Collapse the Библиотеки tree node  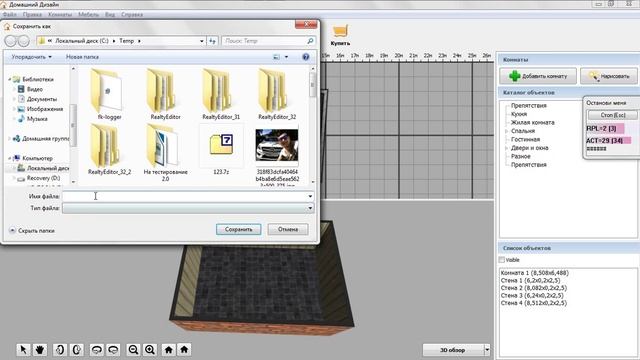point(10,79)
